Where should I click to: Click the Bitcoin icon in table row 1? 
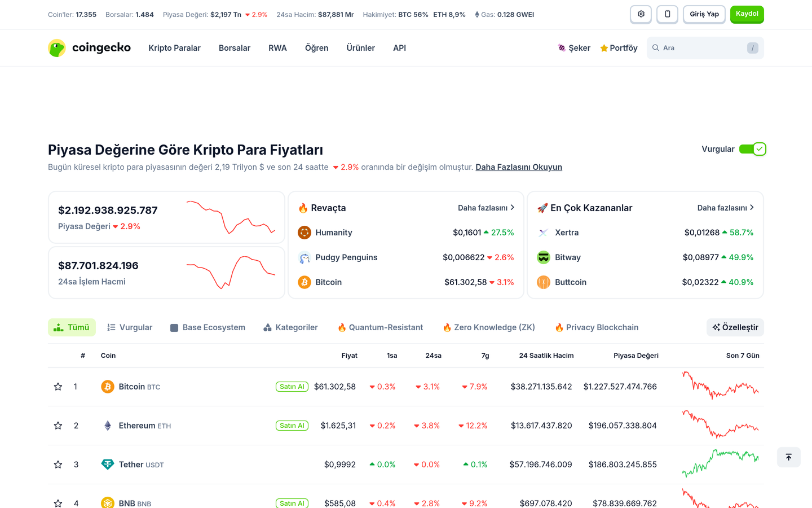coord(108,387)
